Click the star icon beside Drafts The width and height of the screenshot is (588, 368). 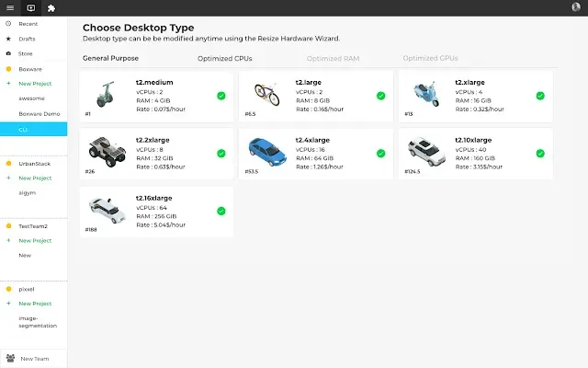click(8, 39)
